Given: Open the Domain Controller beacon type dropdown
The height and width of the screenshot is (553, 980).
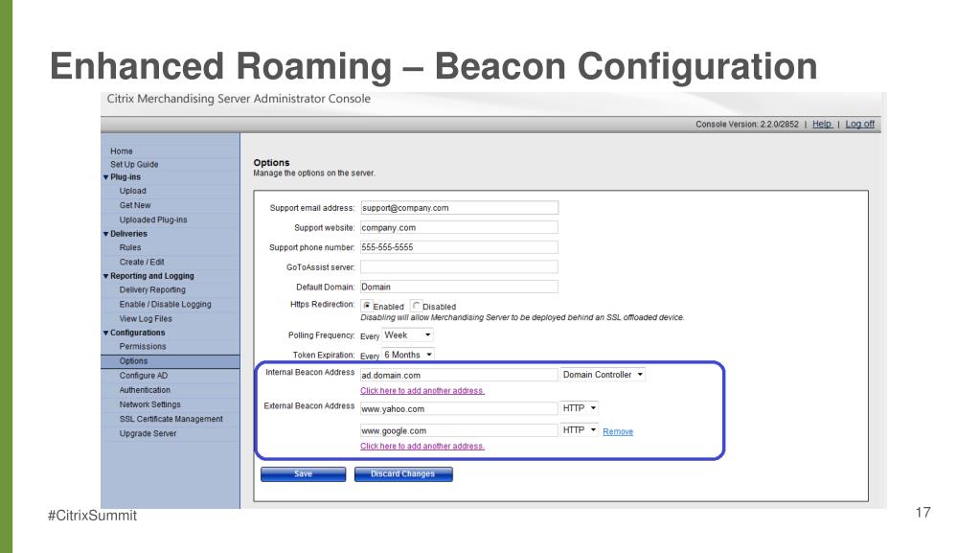Looking at the screenshot, I should coord(603,375).
